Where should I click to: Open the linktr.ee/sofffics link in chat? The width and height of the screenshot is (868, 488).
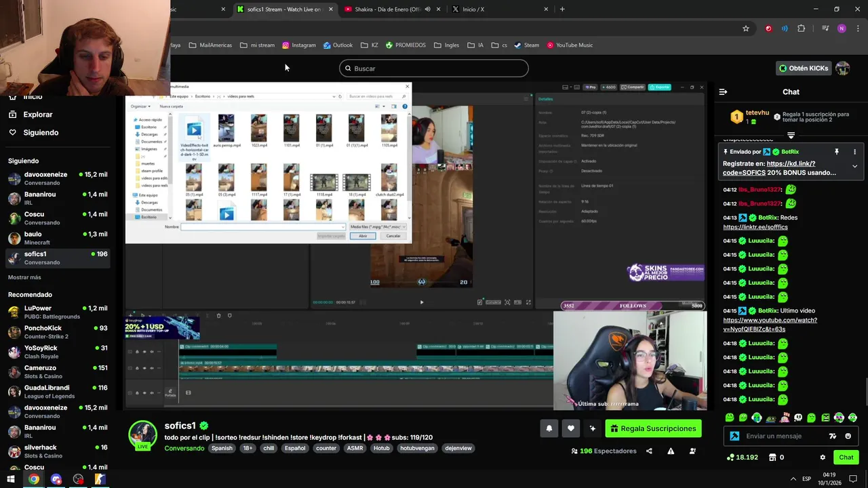(755, 227)
